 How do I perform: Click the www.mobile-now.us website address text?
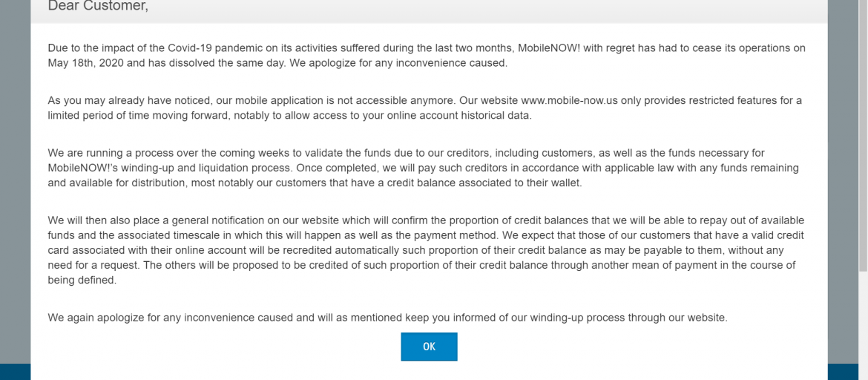(x=571, y=101)
